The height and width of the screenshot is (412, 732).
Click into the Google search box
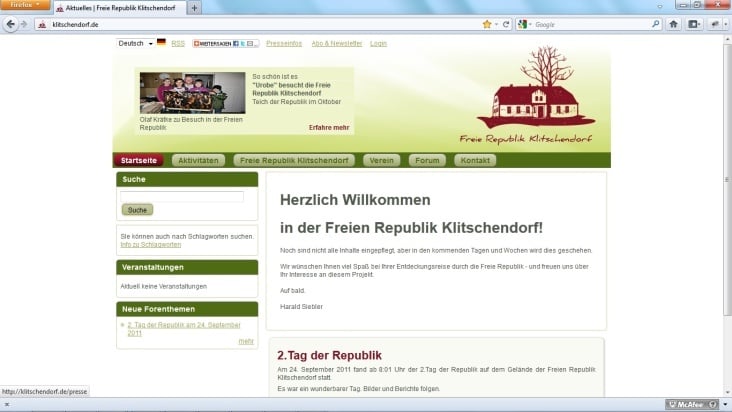592,24
